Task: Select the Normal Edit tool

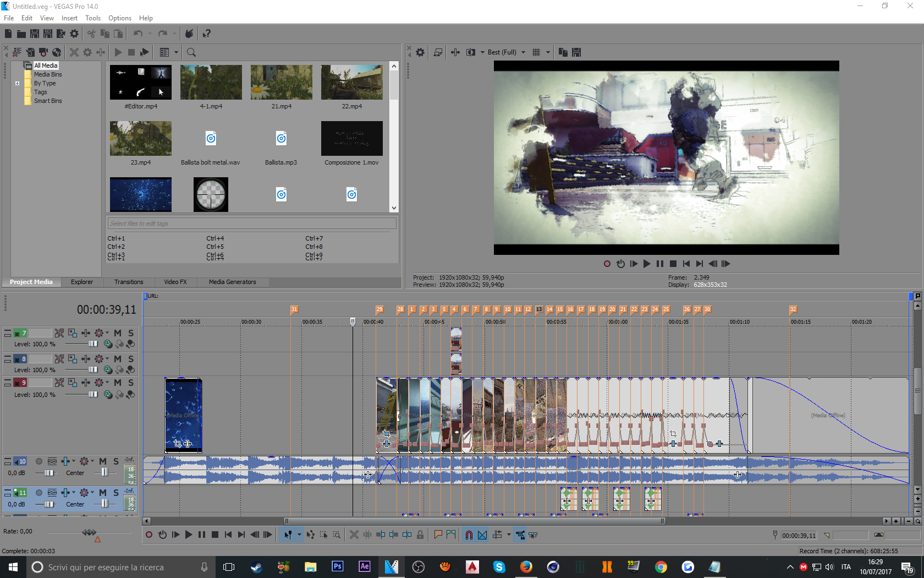Action: pos(288,535)
